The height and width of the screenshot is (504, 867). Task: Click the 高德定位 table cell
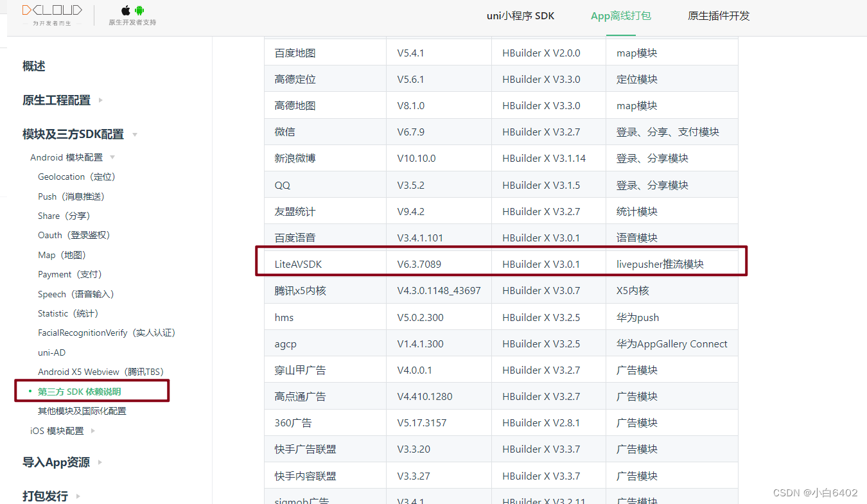[x=325, y=80]
